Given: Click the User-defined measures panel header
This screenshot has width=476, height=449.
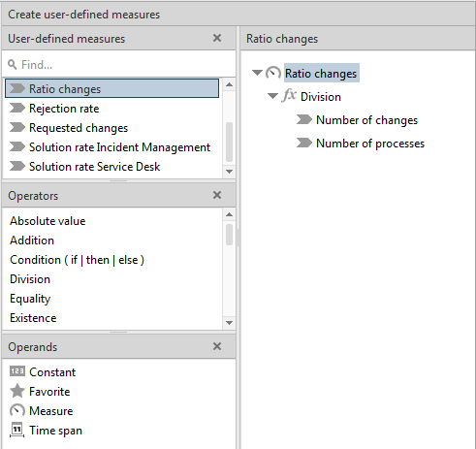Looking at the screenshot, I should [x=119, y=38].
